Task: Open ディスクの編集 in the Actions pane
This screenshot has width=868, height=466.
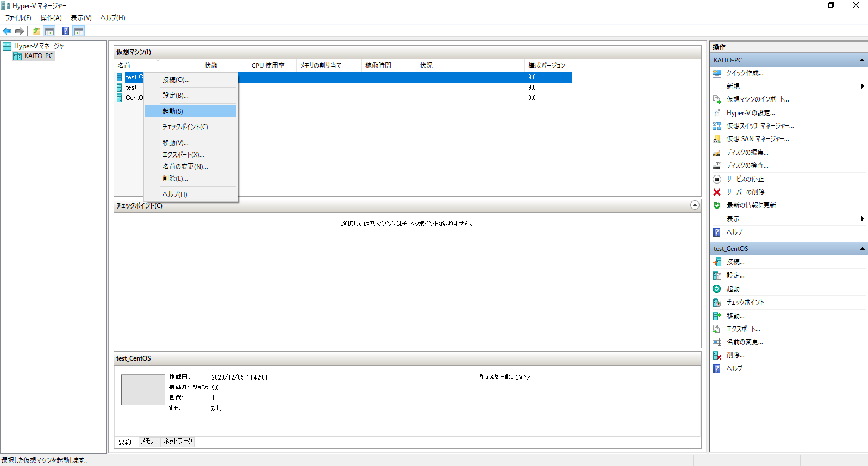Action: (x=747, y=153)
